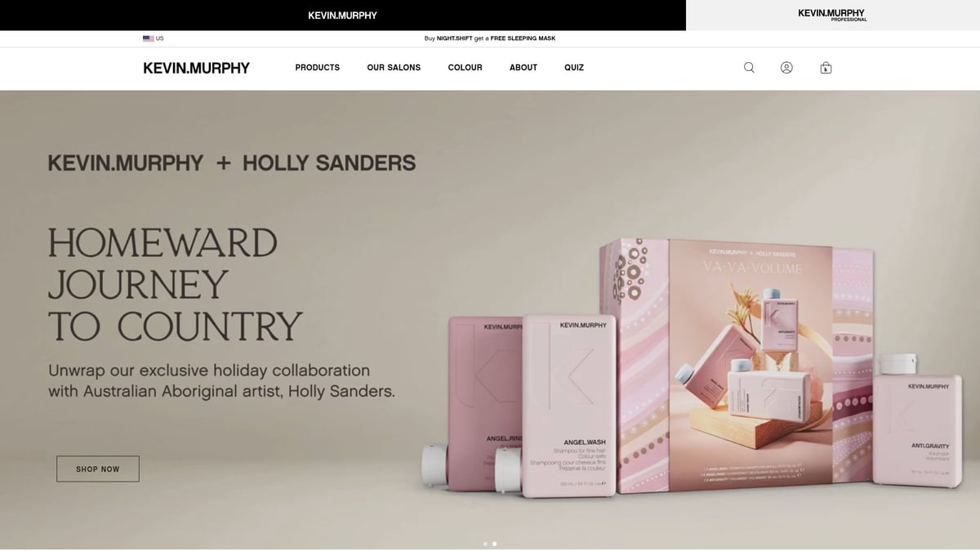Screen dimensions: 980x551
Task: Click the KEVIN.MURPHY logo in navigation
Action: point(196,68)
